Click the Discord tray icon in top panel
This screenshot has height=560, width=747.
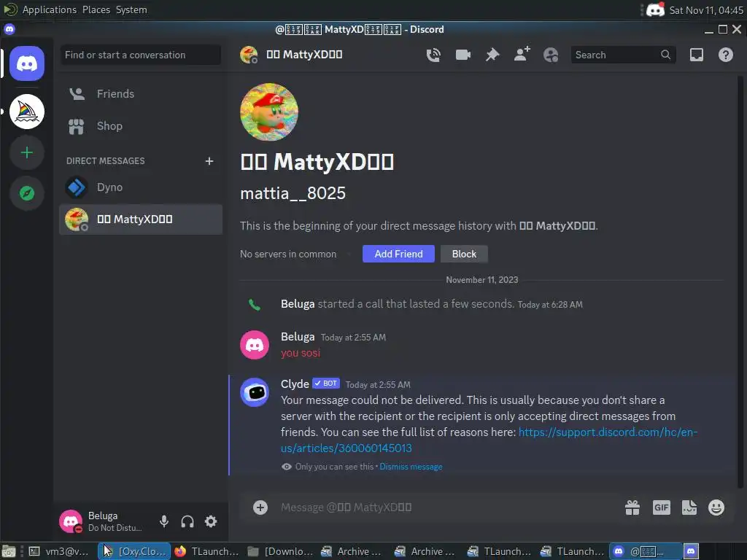click(656, 9)
